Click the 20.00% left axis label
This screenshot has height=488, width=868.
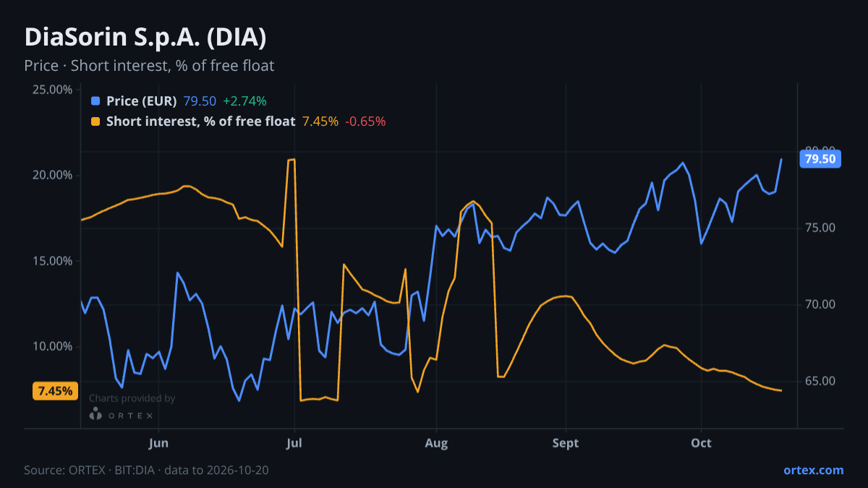click(x=53, y=175)
